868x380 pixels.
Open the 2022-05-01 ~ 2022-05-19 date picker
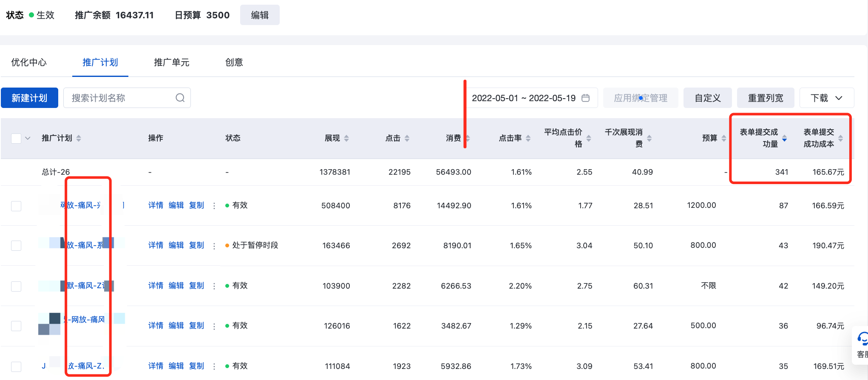tap(524, 98)
